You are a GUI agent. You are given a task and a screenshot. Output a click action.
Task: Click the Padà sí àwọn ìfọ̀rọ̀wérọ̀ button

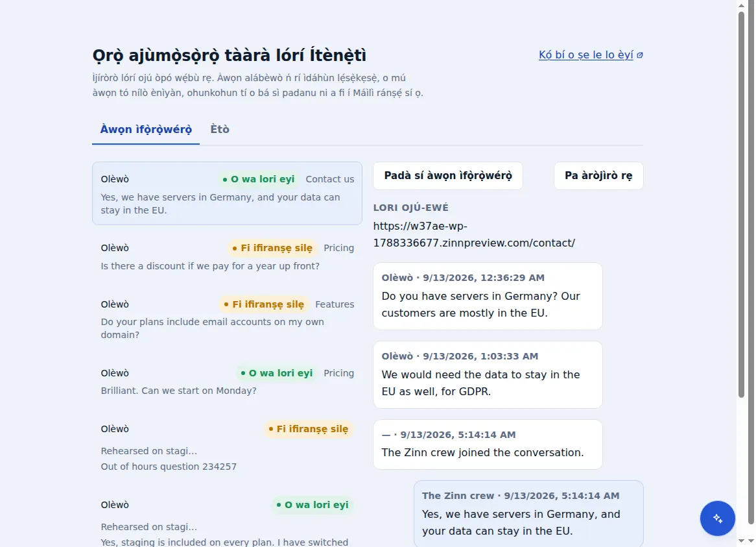448,176
